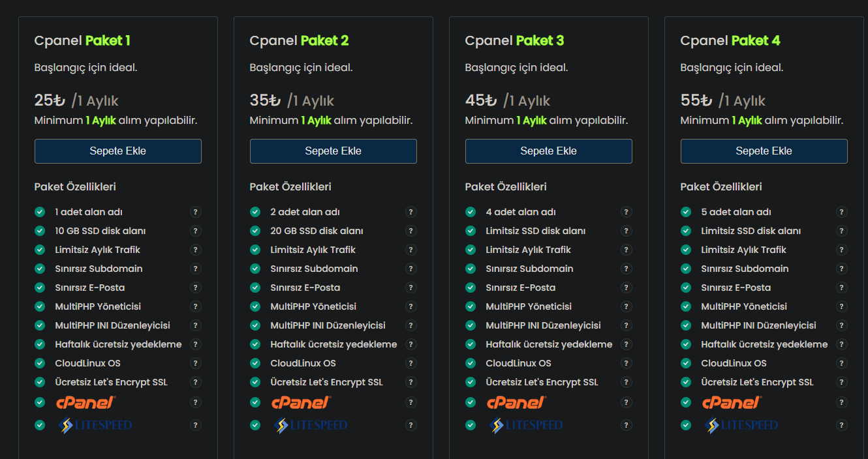Click green checkmark beside 4 adet alan adı

click(471, 212)
